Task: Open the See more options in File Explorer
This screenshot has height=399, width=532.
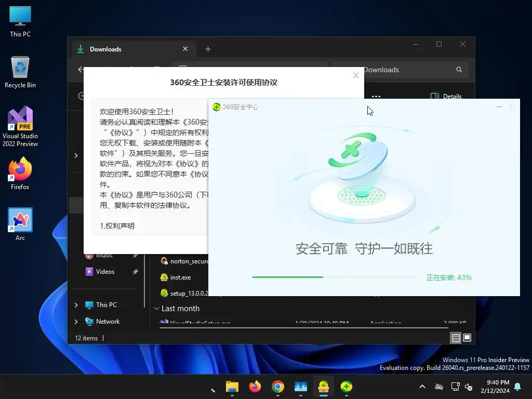Action: click(x=376, y=96)
